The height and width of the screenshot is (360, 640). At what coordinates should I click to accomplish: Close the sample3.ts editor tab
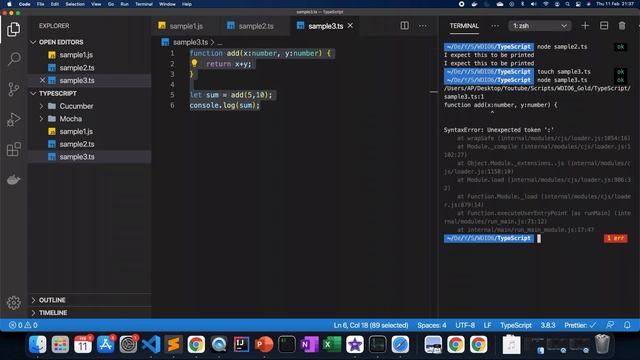click(x=350, y=26)
